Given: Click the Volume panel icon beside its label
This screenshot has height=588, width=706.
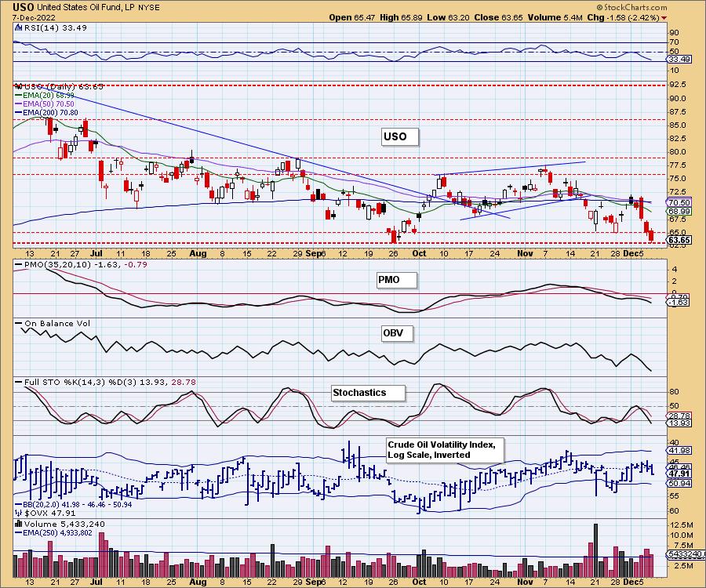Looking at the screenshot, I should point(19,524).
